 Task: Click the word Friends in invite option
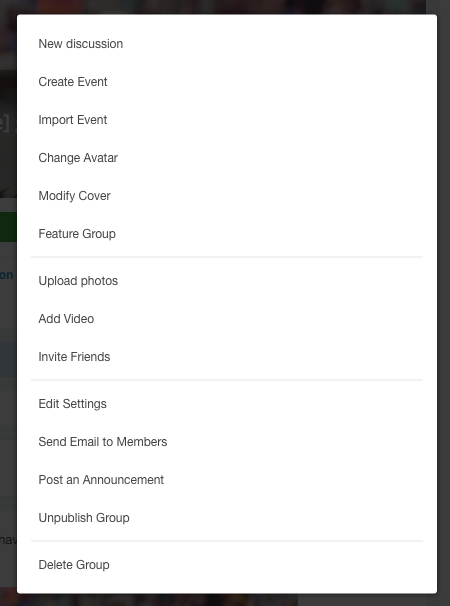90,357
